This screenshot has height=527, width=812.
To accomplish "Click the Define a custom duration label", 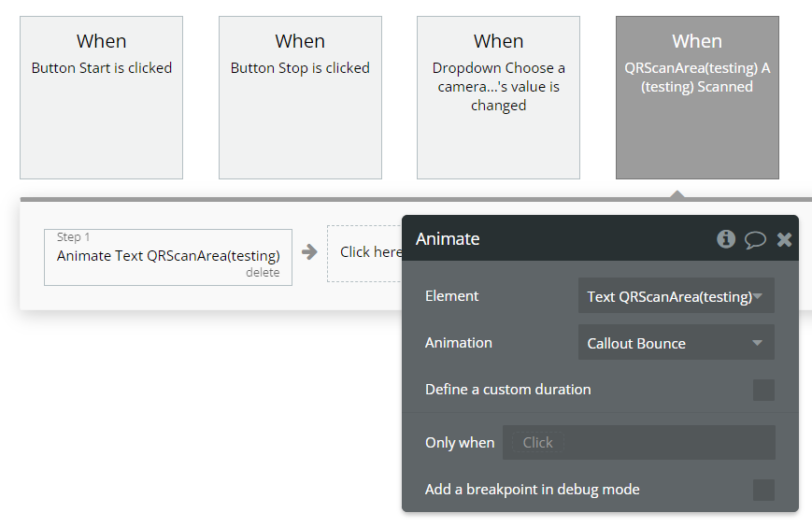I will click(x=508, y=390).
